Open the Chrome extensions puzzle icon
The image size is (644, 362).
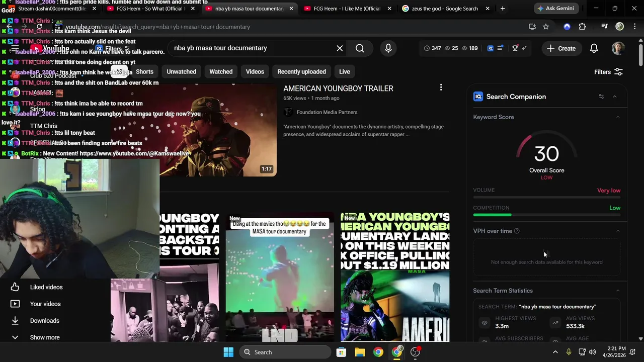(x=583, y=27)
